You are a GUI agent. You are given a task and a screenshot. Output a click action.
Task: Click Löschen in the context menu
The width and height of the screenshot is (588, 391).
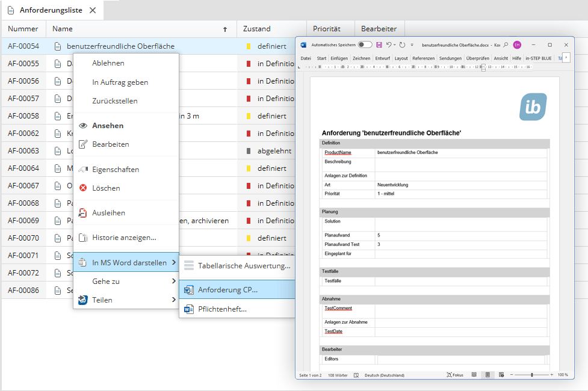point(106,188)
